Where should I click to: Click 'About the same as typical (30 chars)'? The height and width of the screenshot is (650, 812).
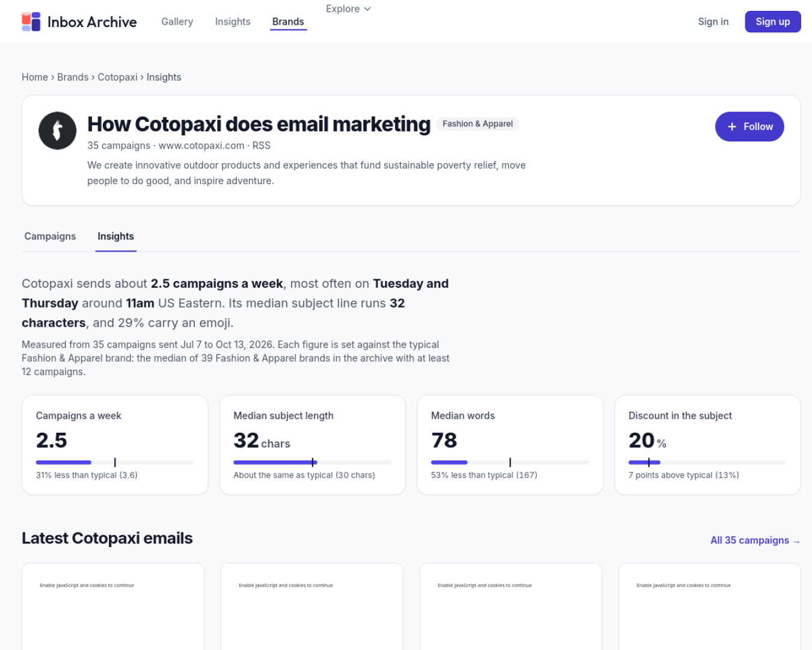304,475
